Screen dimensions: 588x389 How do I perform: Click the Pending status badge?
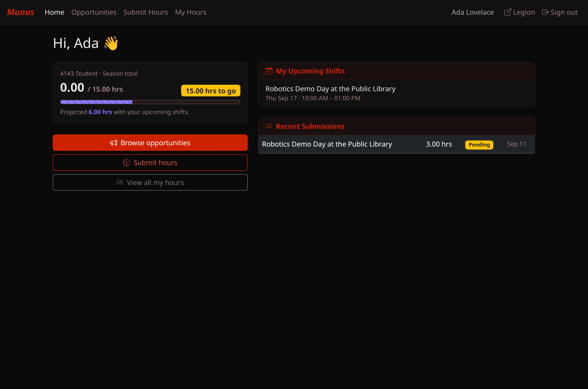point(479,145)
